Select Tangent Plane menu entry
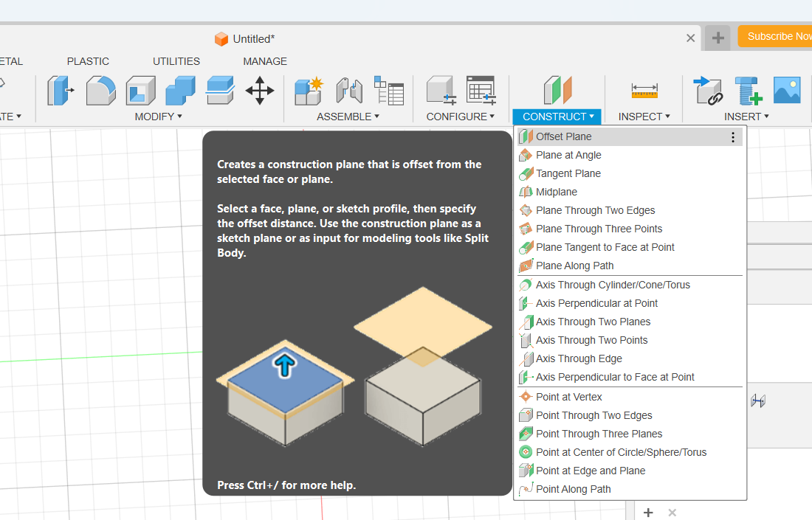The width and height of the screenshot is (812, 520). [x=630, y=173]
